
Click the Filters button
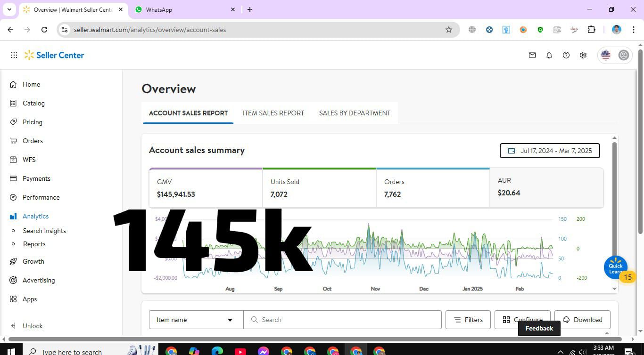tap(468, 320)
